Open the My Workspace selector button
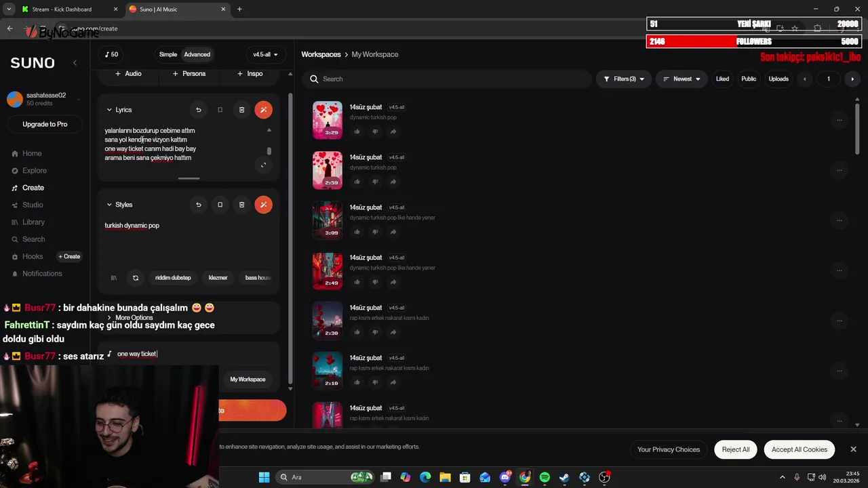Viewport: 868px width, 488px height. 248,380
